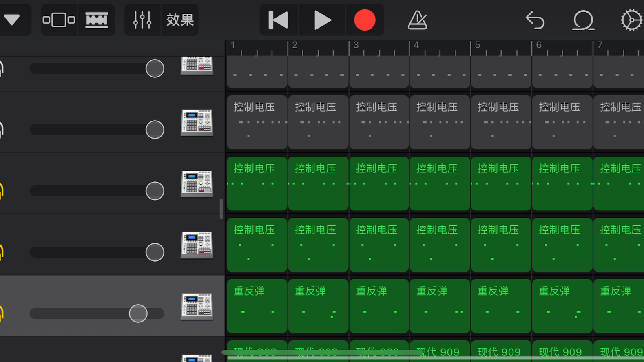Open song settings gear
Viewport: 644px width, 362px height.
(632, 20)
